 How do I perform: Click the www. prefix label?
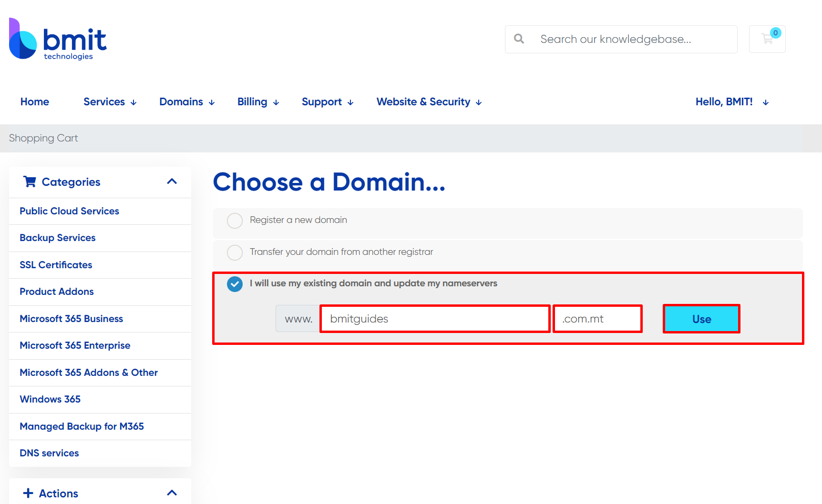298,319
